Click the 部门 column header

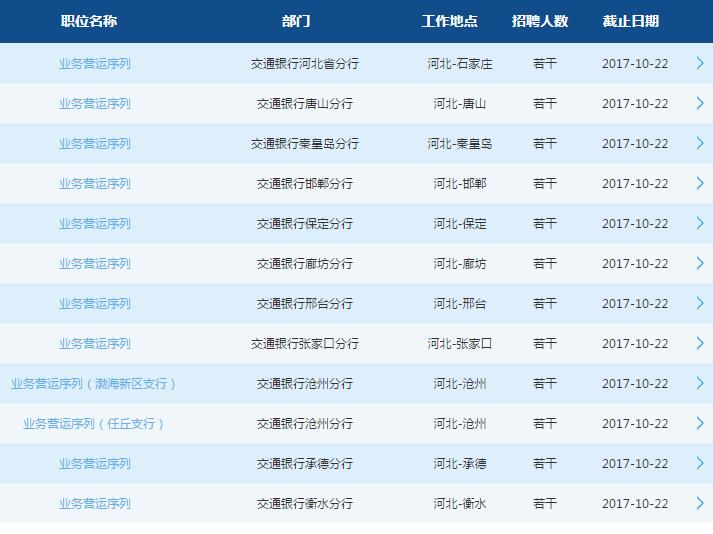[296, 21]
